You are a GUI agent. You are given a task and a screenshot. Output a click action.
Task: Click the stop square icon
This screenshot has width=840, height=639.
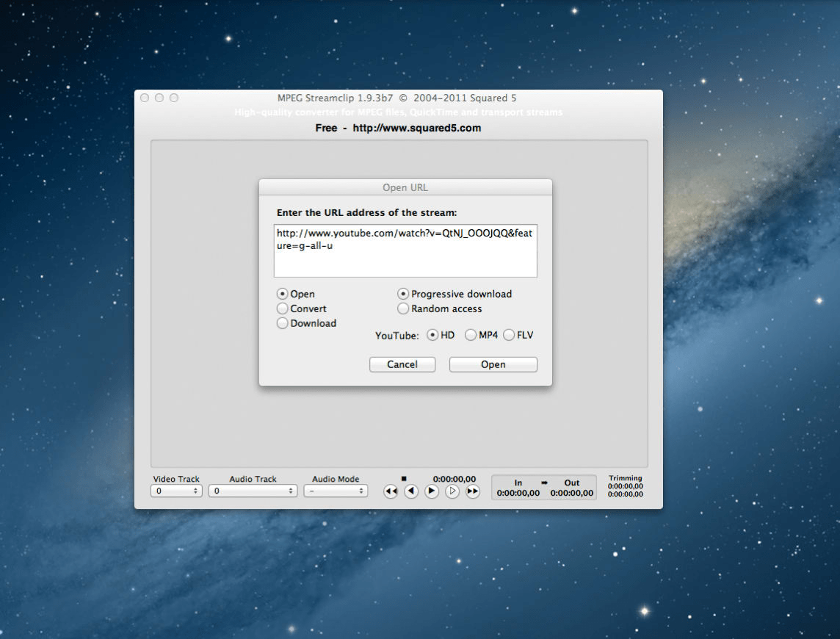[x=404, y=479]
